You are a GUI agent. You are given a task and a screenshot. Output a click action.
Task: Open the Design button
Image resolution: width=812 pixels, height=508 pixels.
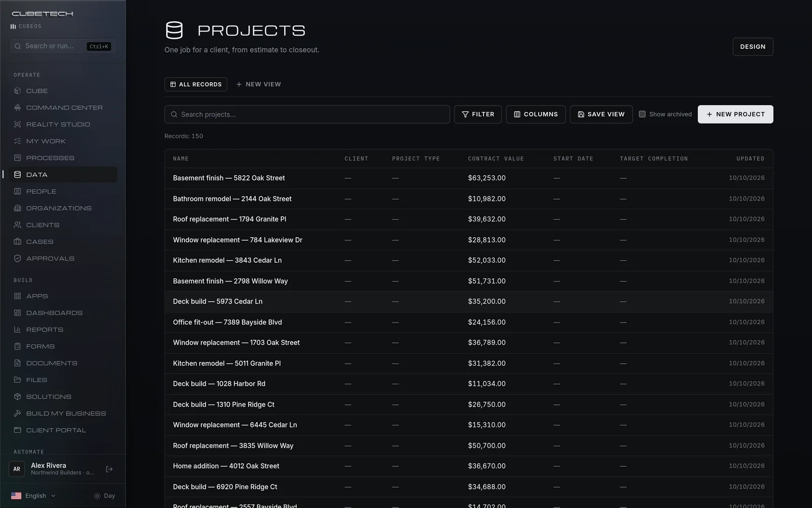click(x=753, y=47)
